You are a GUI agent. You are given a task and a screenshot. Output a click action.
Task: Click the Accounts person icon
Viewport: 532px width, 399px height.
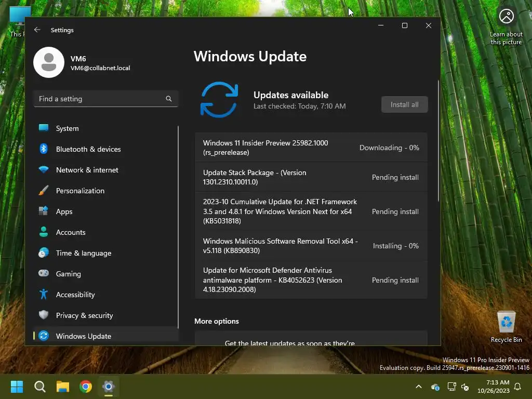coord(44,232)
